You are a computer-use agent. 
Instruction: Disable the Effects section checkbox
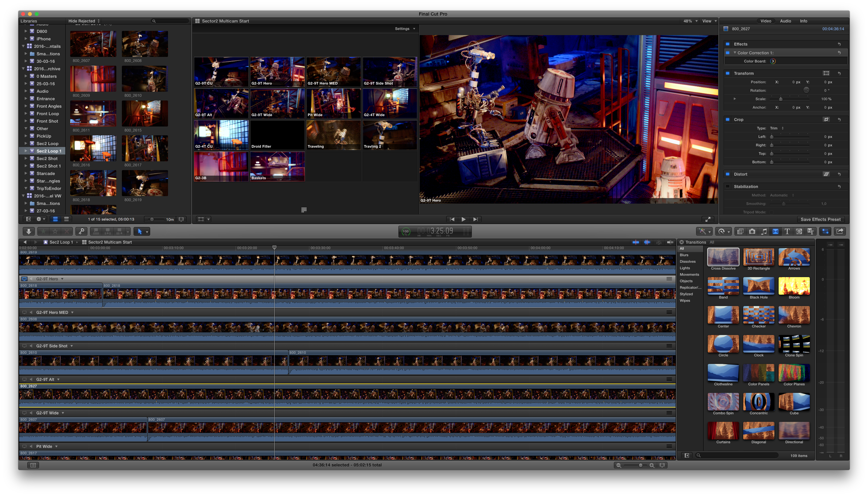[x=728, y=44]
